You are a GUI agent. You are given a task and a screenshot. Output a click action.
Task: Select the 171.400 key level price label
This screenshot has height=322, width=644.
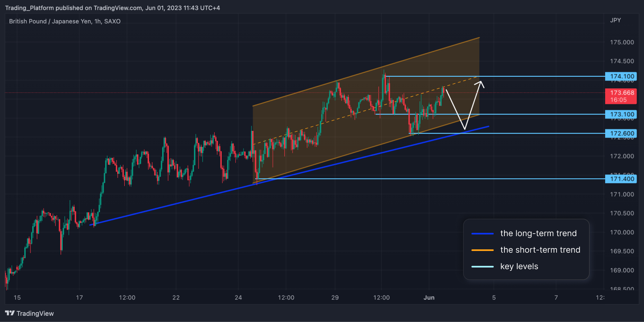621,179
